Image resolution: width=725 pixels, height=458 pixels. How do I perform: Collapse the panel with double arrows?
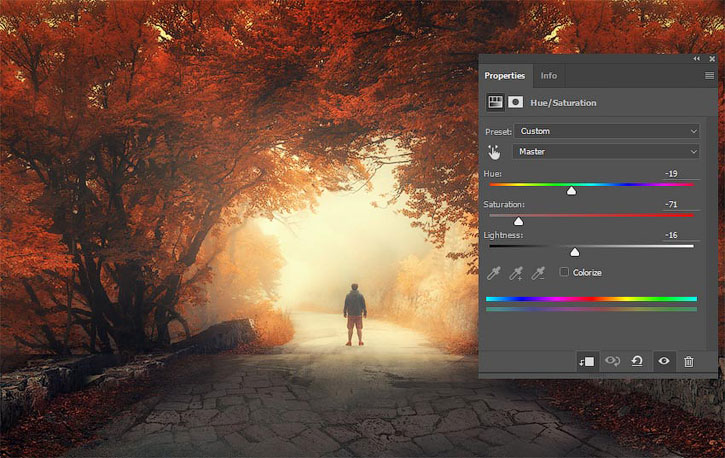[697, 59]
